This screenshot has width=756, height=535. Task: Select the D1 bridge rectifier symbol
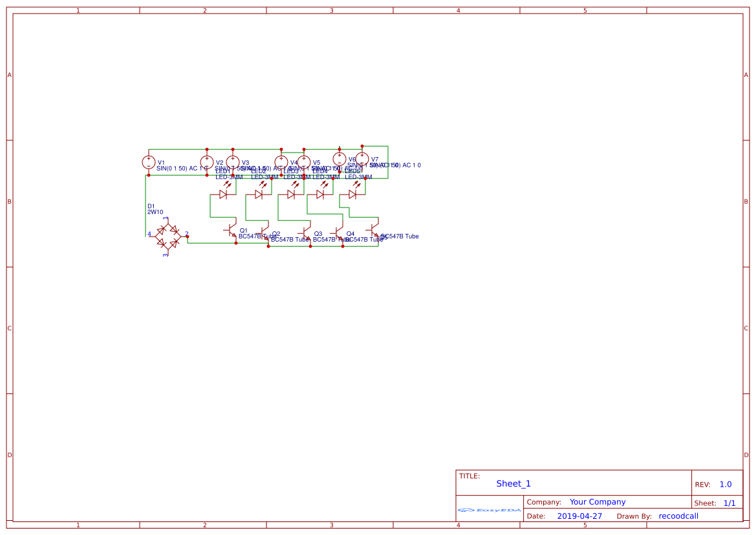tap(168, 236)
